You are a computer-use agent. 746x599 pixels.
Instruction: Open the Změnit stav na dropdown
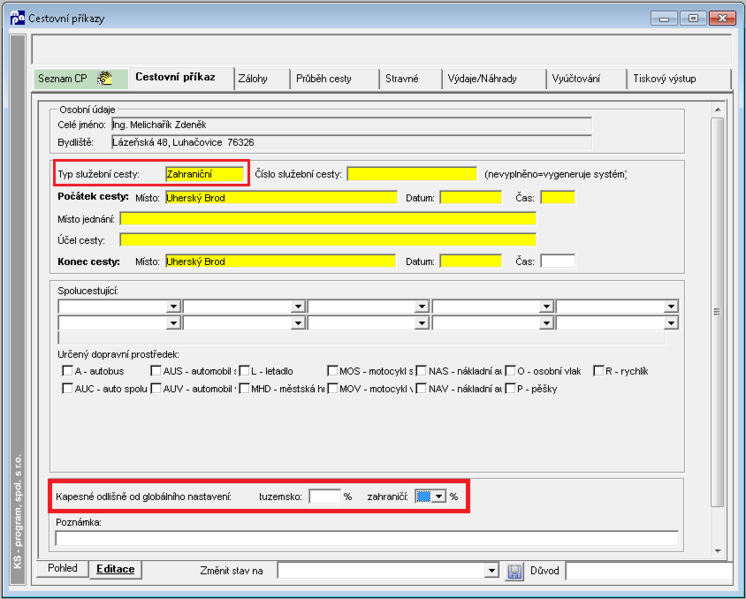click(x=491, y=570)
